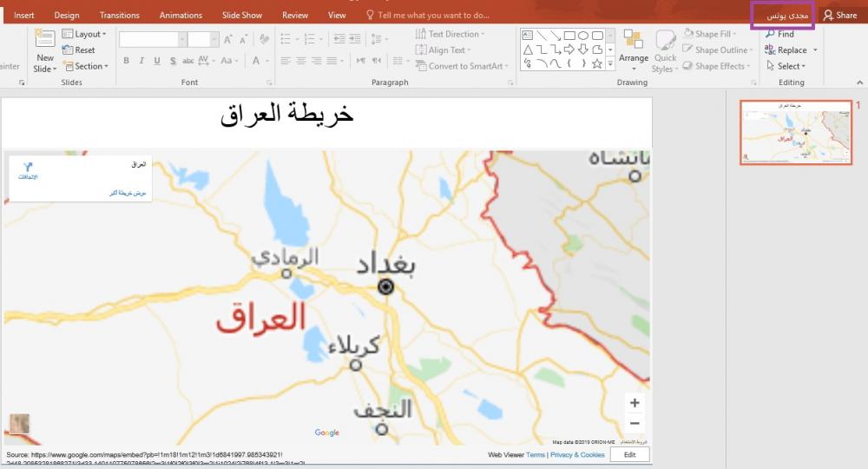Select slide 1 thumbnail
868x469 pixels.
795,132
